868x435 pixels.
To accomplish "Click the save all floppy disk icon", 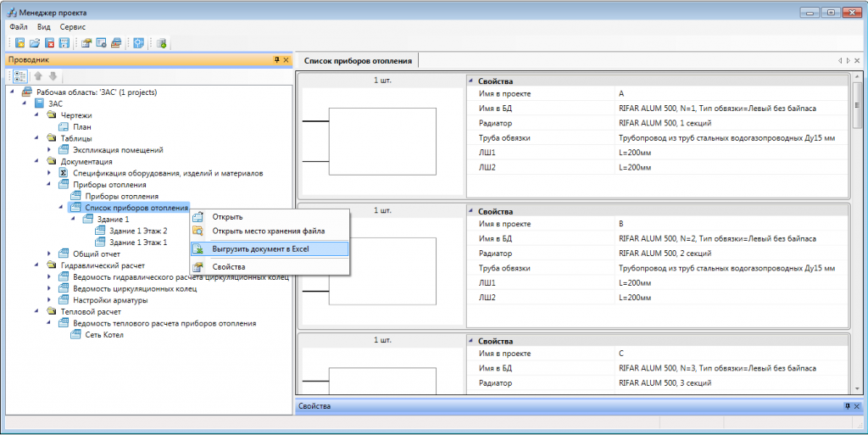I will pos(64,42).
